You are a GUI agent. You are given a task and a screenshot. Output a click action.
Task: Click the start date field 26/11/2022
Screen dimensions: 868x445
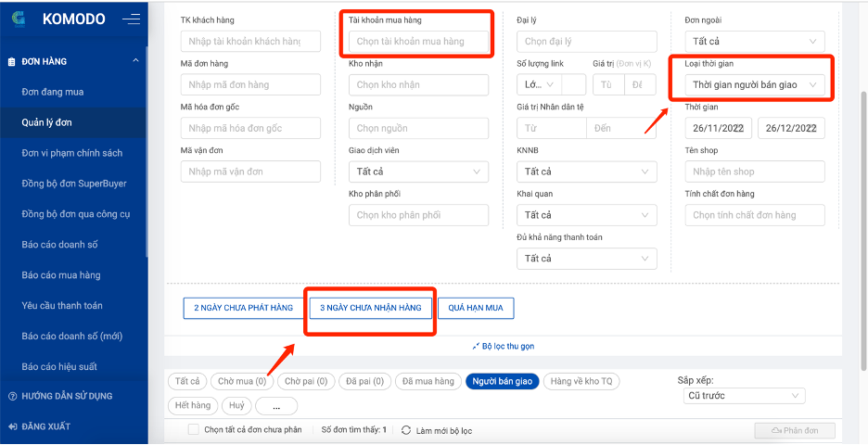pyautogui.click(x=717, y=129)
